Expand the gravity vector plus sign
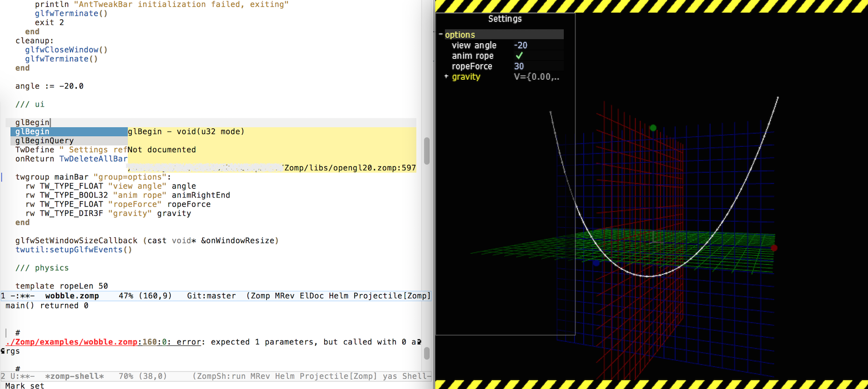The image size is (868, 389). (446, 77)
